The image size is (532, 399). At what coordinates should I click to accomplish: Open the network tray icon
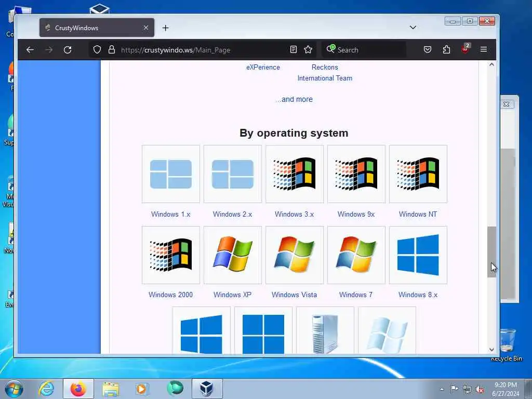pos(467,389)
